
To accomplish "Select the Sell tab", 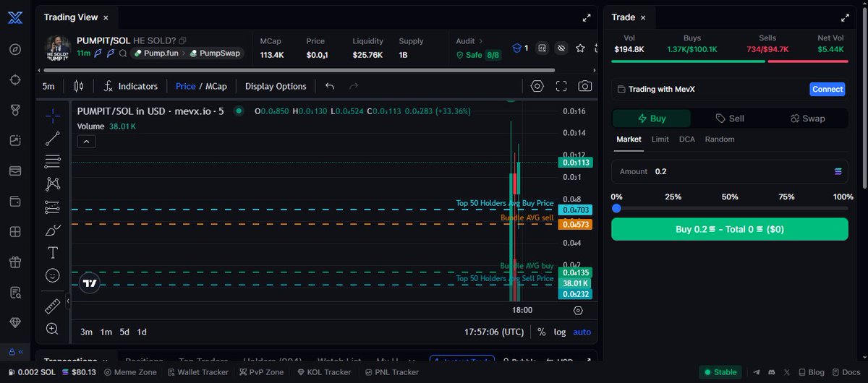I will pyautogui.click(x=729, y=119).
